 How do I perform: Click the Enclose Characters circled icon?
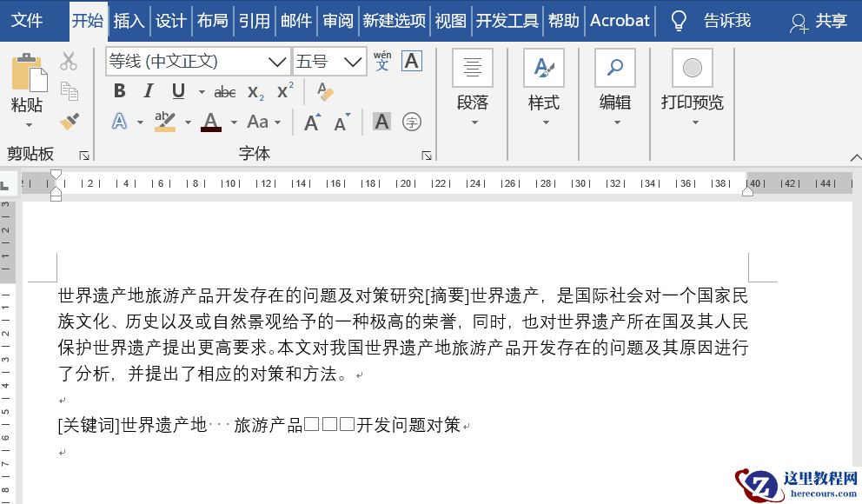[x=412, y=122]
